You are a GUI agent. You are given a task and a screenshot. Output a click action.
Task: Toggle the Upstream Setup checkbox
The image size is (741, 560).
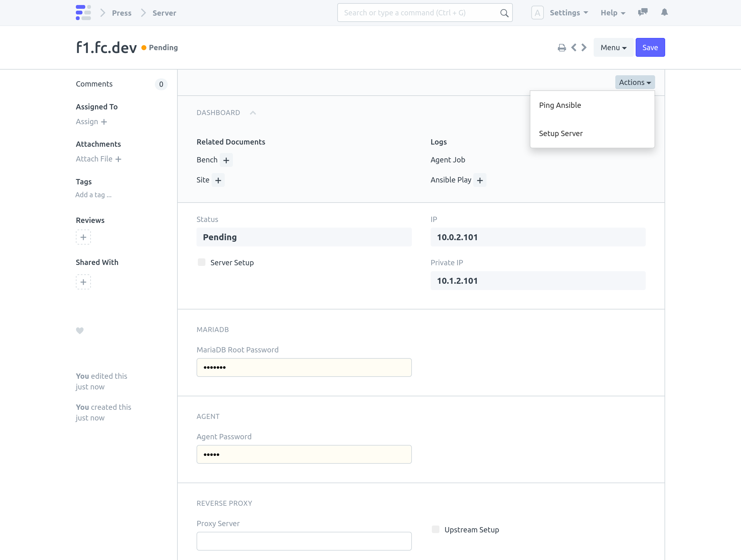[x=435, y=529]
